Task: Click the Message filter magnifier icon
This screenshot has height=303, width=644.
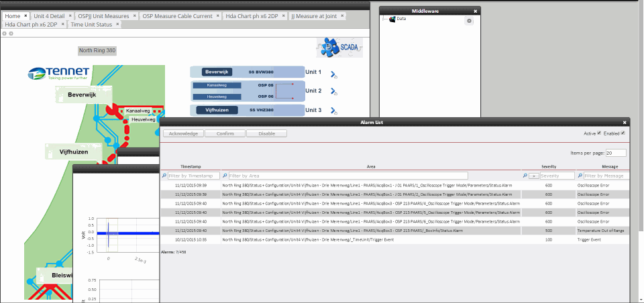Action: point(580,176)
